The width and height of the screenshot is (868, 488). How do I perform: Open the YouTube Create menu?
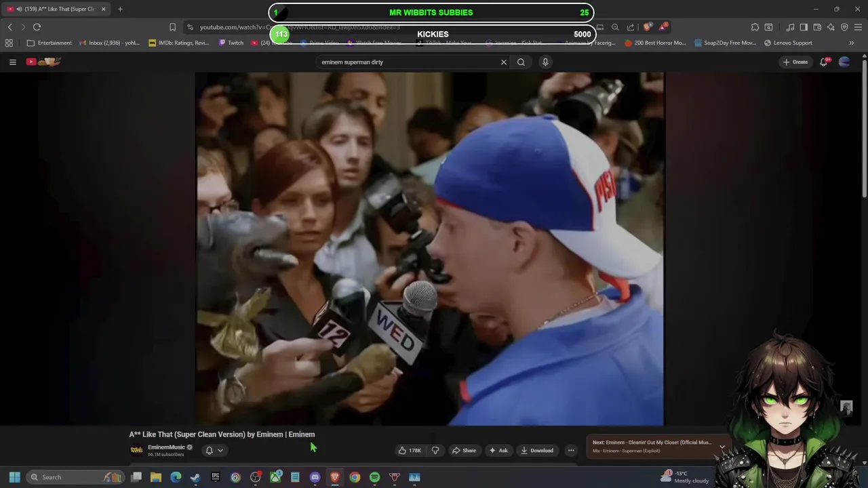click(x=795, y=62)
